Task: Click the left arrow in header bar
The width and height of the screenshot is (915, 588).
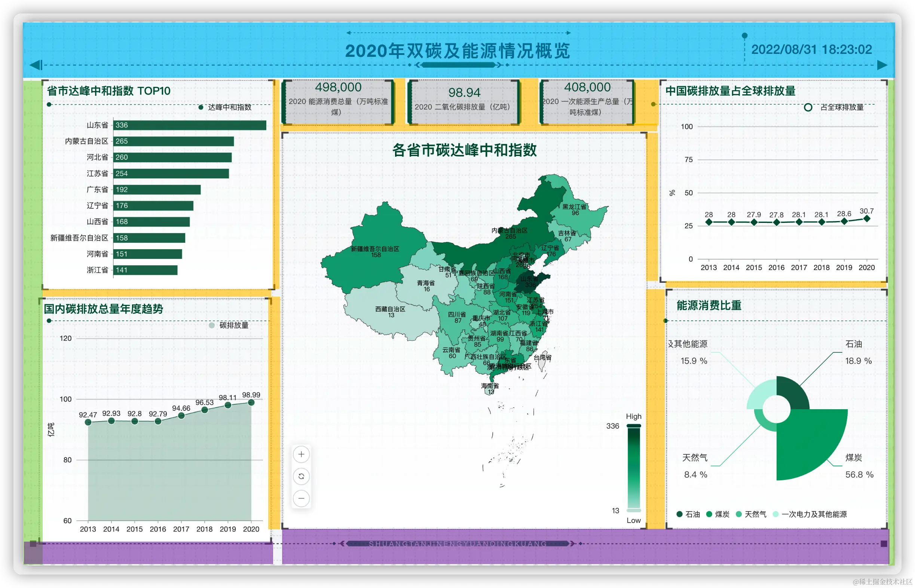Action: tap(36, 65)
